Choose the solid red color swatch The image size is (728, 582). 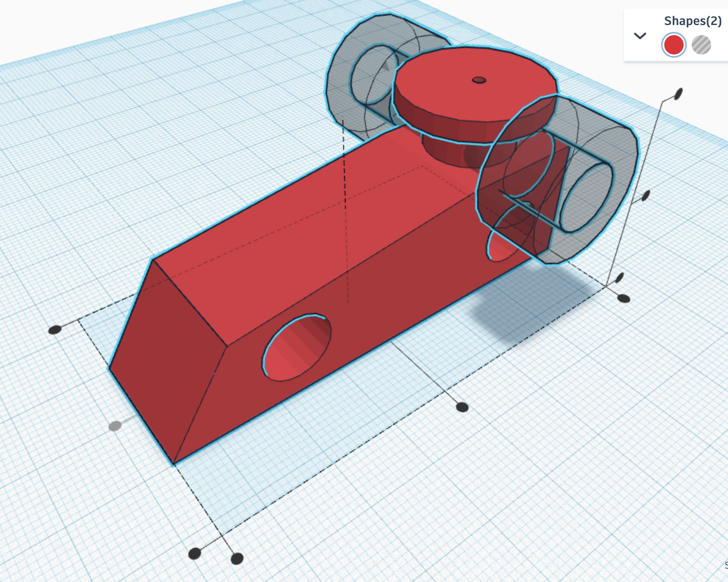[674, 45]
